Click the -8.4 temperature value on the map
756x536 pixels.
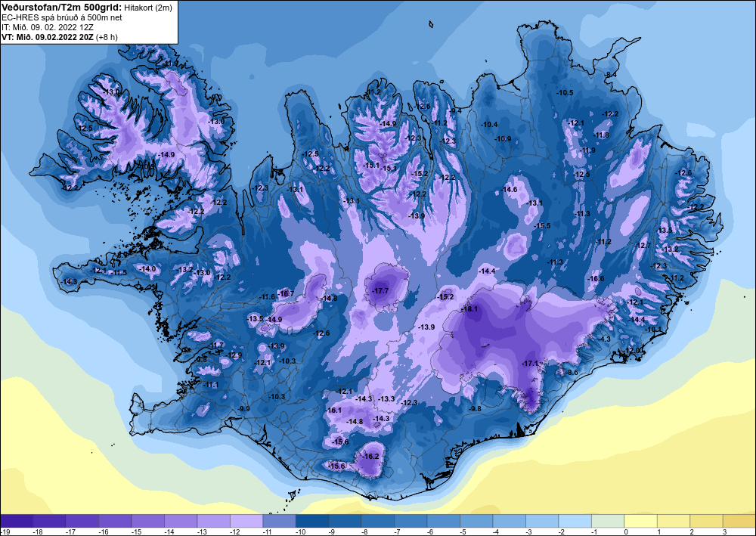(x=611, y=74)
